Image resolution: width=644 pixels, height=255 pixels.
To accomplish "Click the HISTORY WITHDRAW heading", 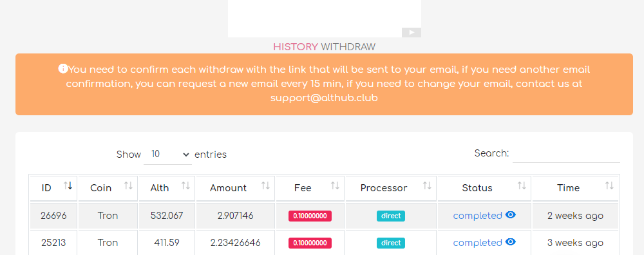I will [324, 47].
